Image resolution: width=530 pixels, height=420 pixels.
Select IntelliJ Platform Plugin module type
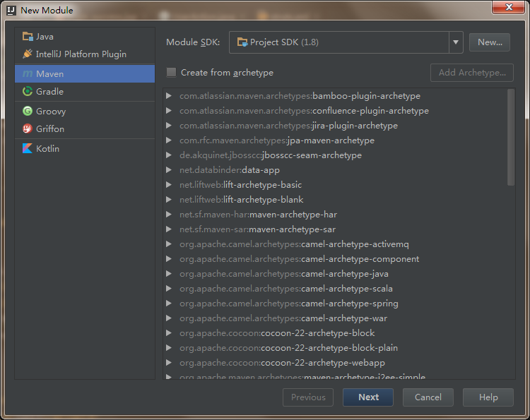(85, 54)
